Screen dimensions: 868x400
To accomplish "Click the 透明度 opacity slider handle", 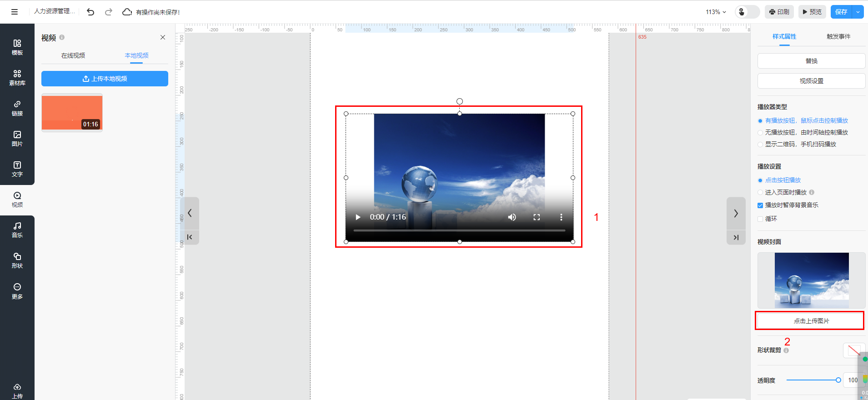I will (838, 380).
